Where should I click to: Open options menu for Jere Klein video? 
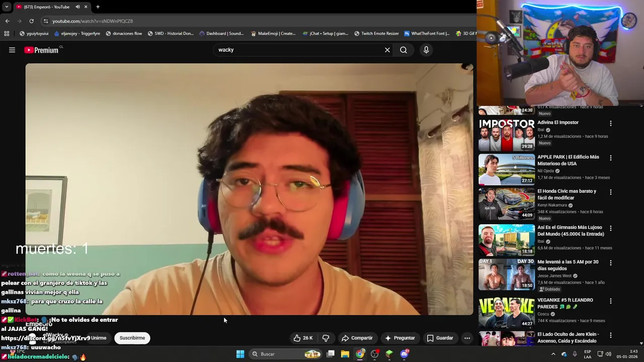pyautogui.click(x=611, y=335)
